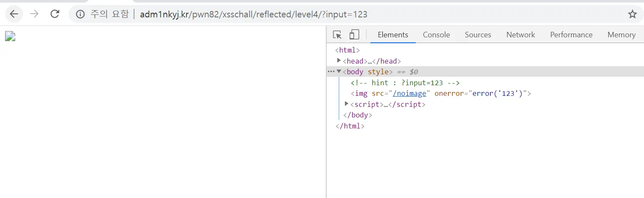This screenshot has height=198, width=644.
Task: Click the site information icon
Action: [80, 14]
